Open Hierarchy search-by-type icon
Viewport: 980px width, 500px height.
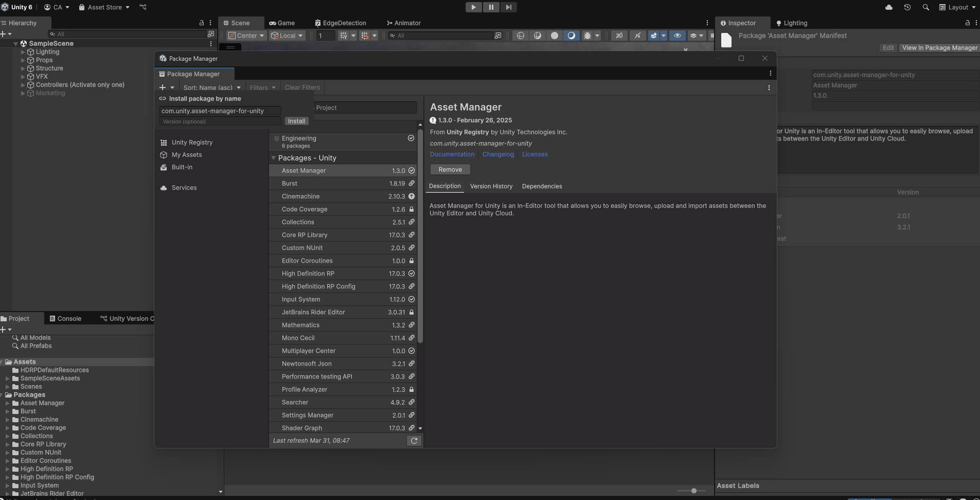[x=211, y=34]
